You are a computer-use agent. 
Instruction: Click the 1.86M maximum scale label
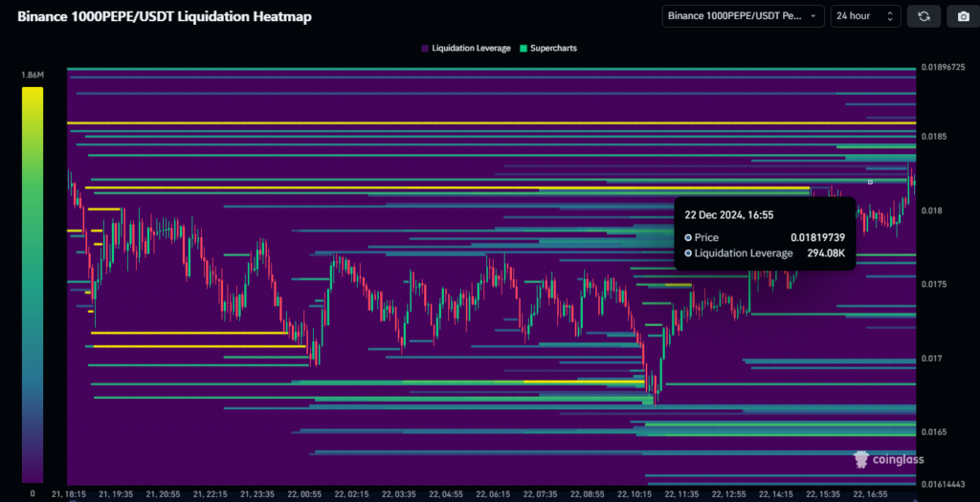(33, 76)
